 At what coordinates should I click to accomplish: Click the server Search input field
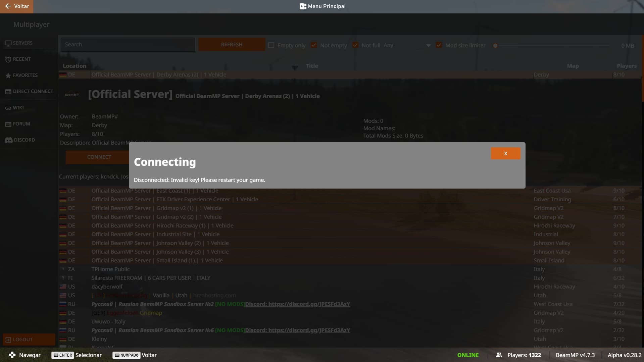(128, 45)
